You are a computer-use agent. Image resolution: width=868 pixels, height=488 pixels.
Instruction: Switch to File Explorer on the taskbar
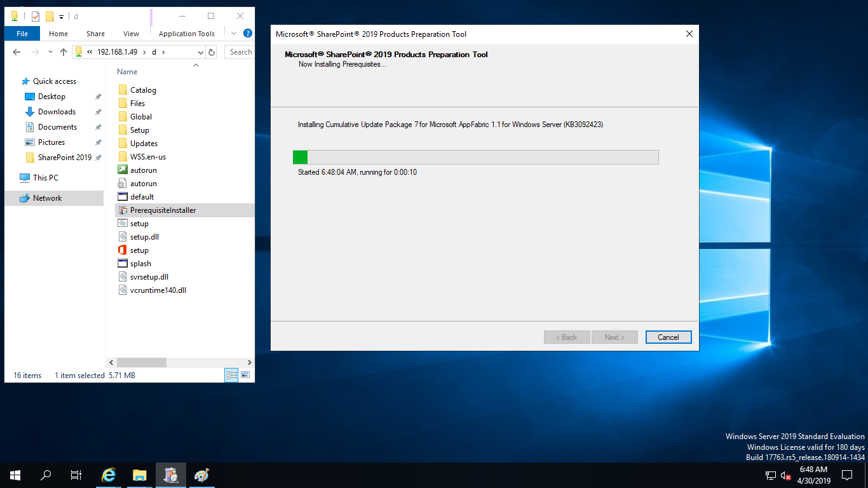click(x=140, y=475)
